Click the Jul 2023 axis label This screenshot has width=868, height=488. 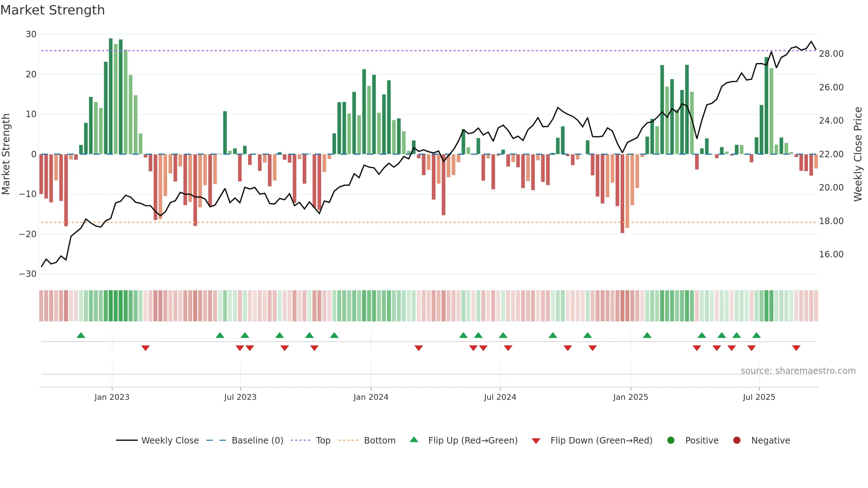coord(241,397)
